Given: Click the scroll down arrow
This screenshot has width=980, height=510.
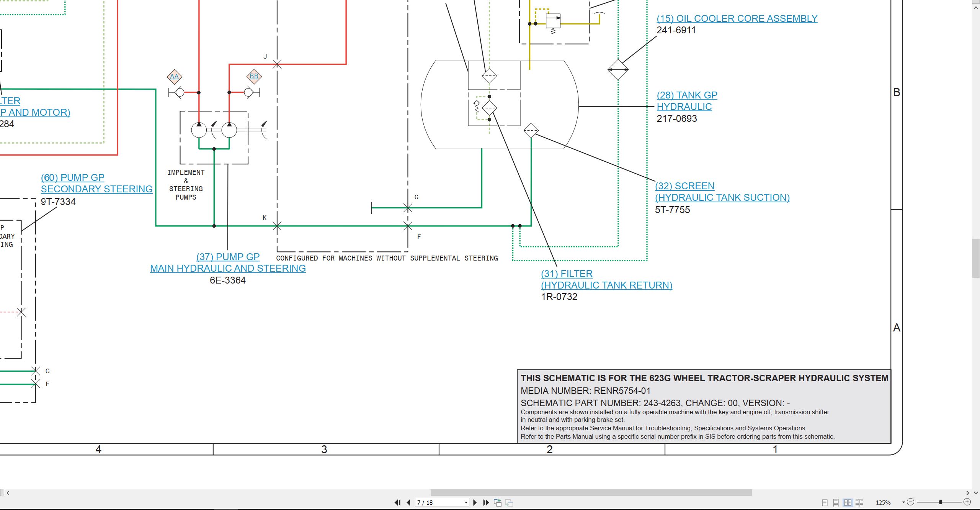Looking at the screenshot, I should pos(976,493).
